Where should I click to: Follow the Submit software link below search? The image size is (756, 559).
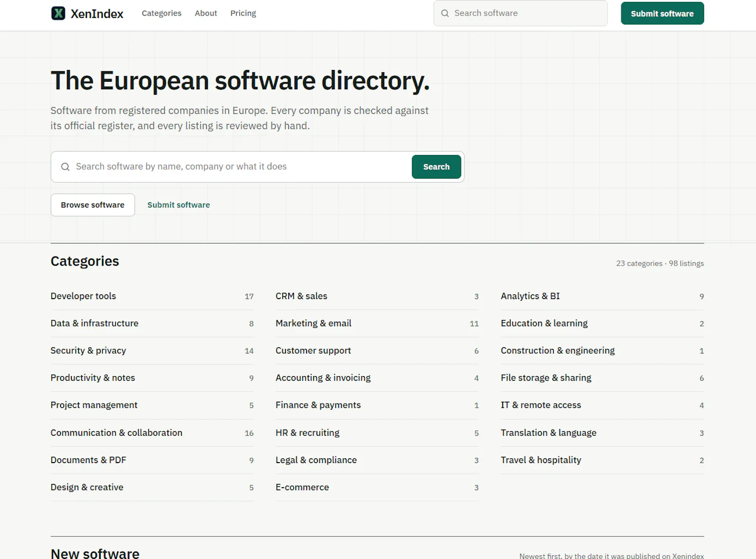click(x=179, y=205)
